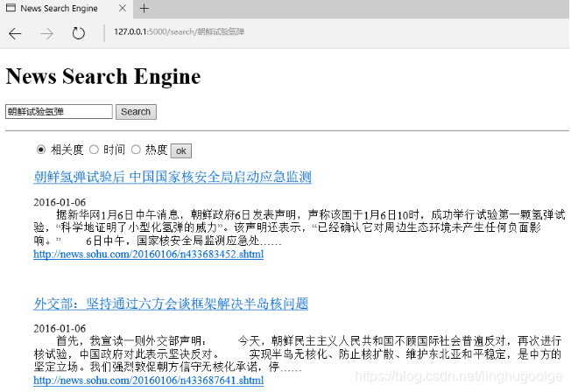Viewport: 571px width, 392px height.
Task: Click the News Search Engine page heading
Action: tap(103, 76)
